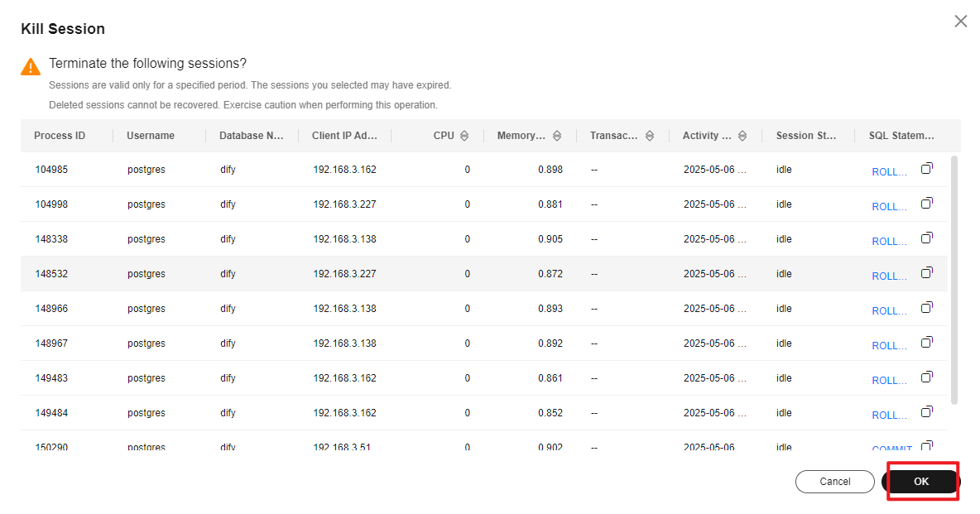Image resolution: width=980 pixels, height=514 pixels.
Task: Open ROLL... SQL statement for process 149484
Action: point(890,416)
